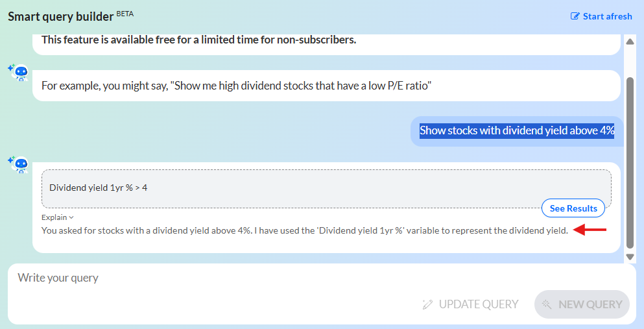Click the red arrow pointing at explanation
The width and height of the screenshot is (644, 329).
590,230
